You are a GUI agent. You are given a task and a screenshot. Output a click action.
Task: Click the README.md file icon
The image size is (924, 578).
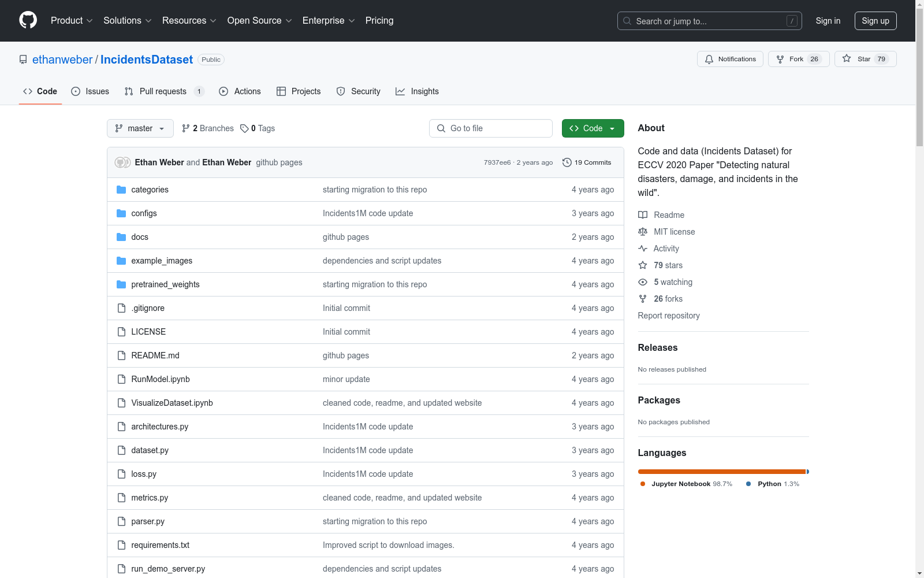pos(121,355)
